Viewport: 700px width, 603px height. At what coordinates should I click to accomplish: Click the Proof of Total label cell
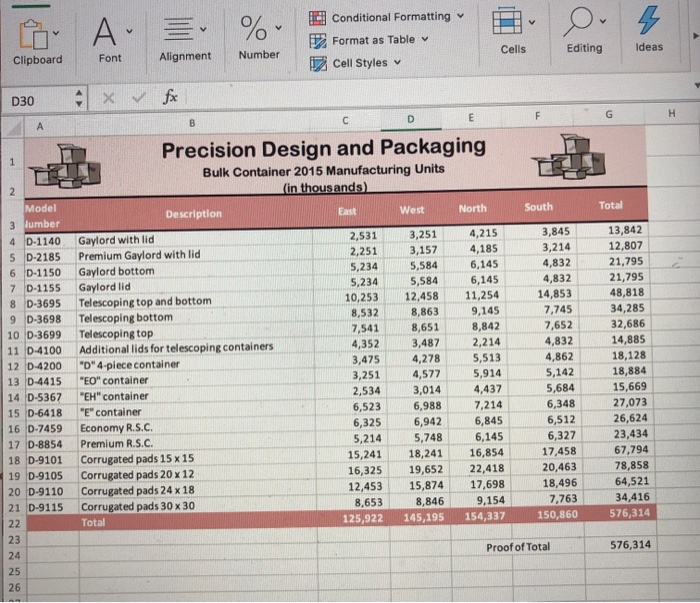[x=518, y=547]
